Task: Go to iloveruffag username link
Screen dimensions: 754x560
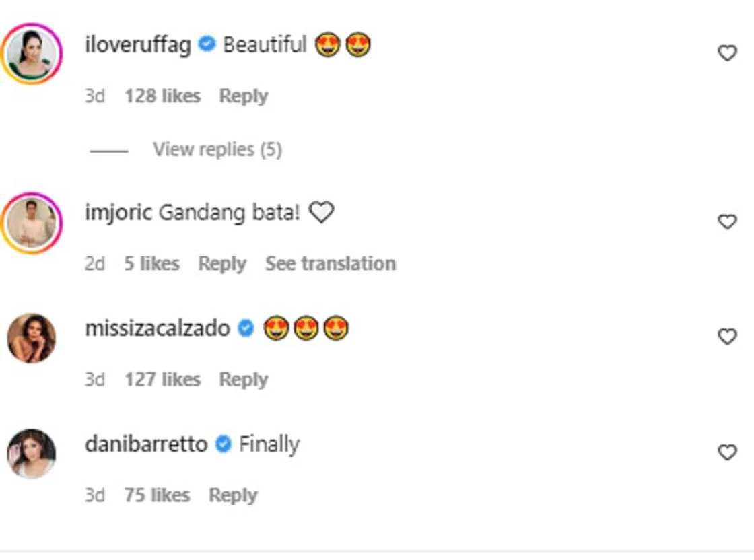Action: [138, 46]
